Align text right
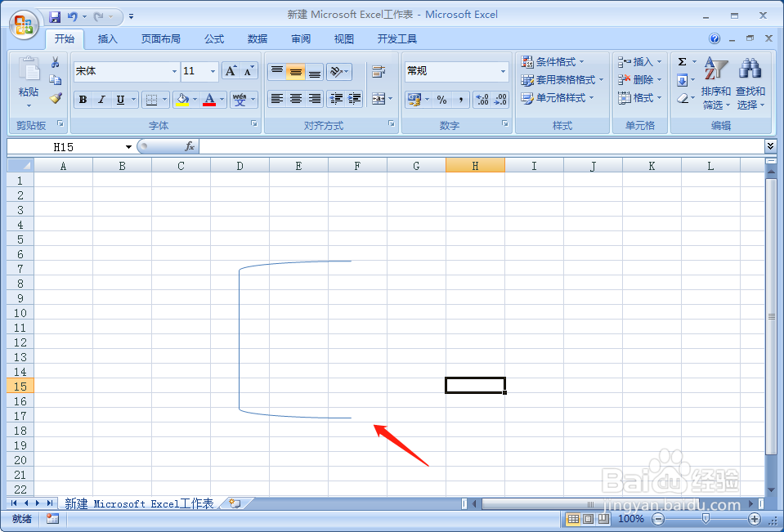 pyautogui.click(x=315, y=99)
